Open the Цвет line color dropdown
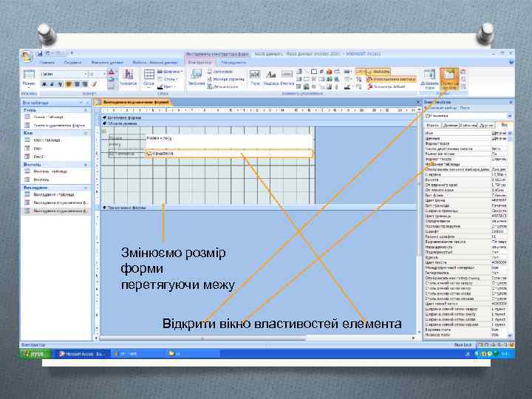This screenshot has width=532, height=399. point(167,87)
